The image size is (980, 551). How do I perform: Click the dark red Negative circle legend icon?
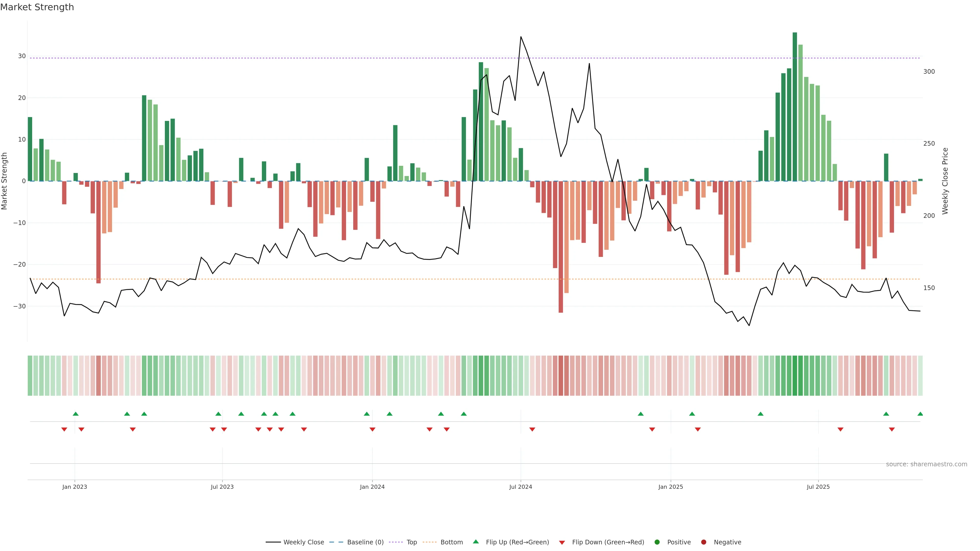(x=703, y=542)
